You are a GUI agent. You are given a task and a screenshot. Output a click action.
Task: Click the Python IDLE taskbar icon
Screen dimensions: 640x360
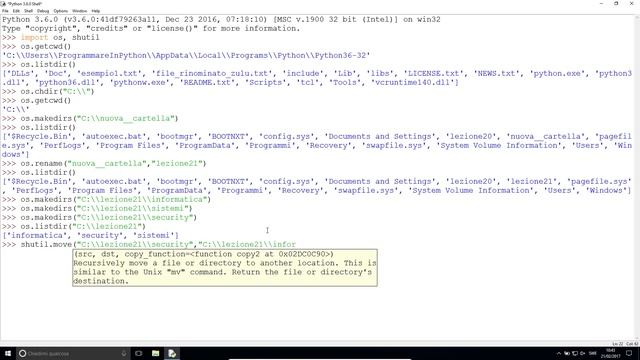[x=172, y=353]
